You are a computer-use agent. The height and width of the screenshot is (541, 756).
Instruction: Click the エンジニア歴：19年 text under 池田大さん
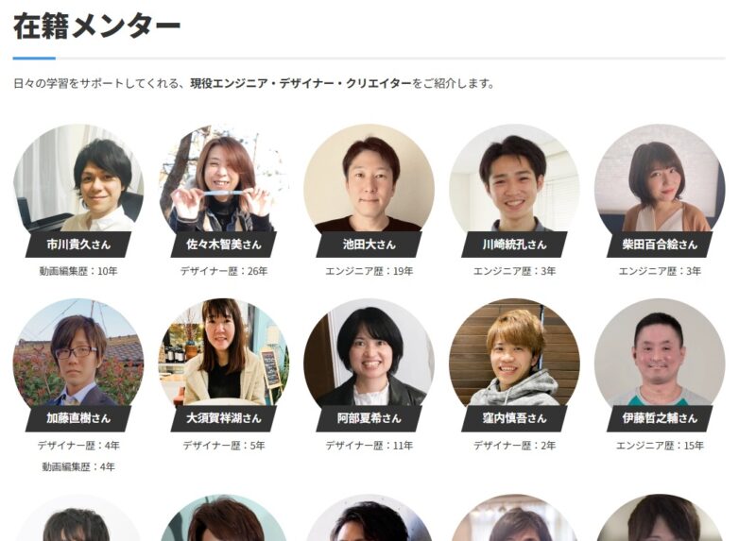pyautogui.click(x=369, y=271)
